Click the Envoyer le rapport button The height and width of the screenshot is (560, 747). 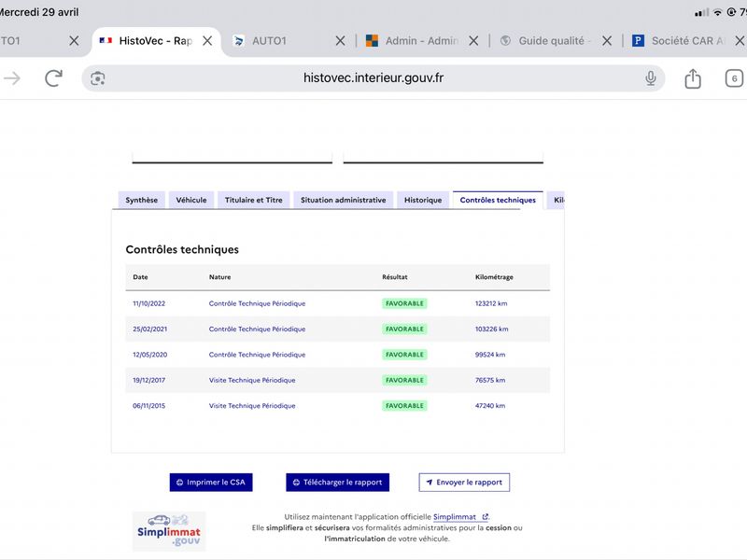[x=464, y=483]
